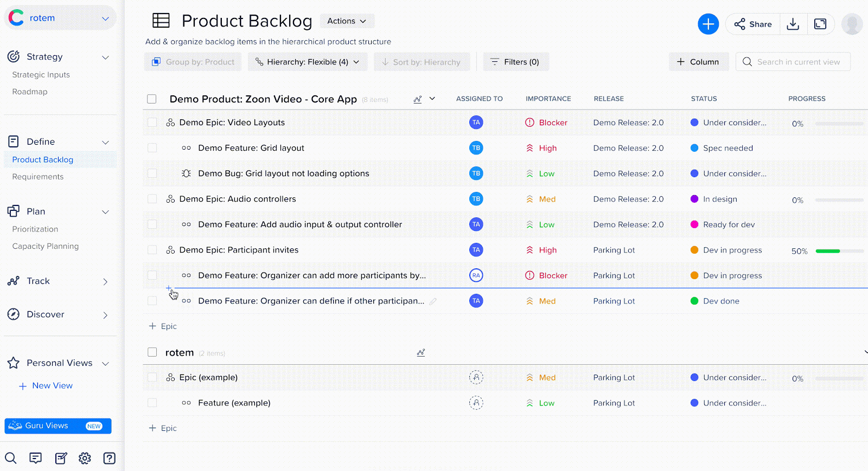Click the blue add item plus button
This screenshot has width=868, height=471.
tap(708, 24)
